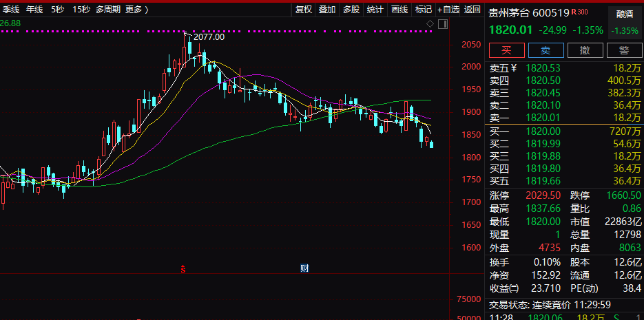Click 市值 value 22863亿
The image size is (644, 320).
[623, 222]
